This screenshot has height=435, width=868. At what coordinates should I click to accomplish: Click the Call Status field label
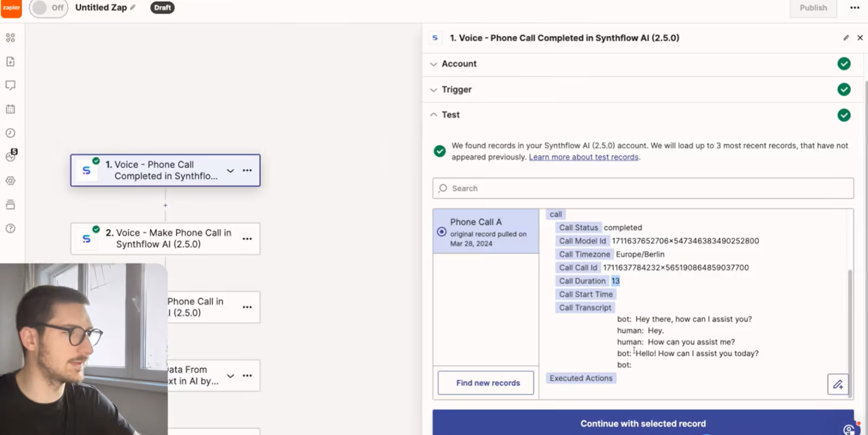[578, 228]
